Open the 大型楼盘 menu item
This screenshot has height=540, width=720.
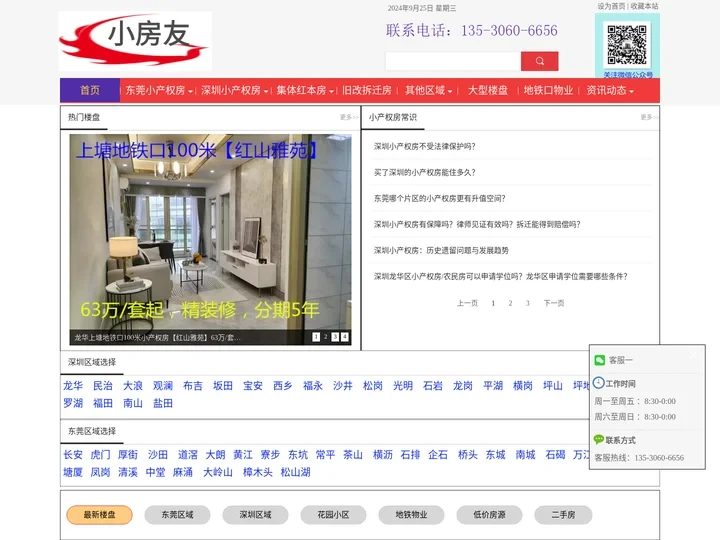click(x=488, y=90)
